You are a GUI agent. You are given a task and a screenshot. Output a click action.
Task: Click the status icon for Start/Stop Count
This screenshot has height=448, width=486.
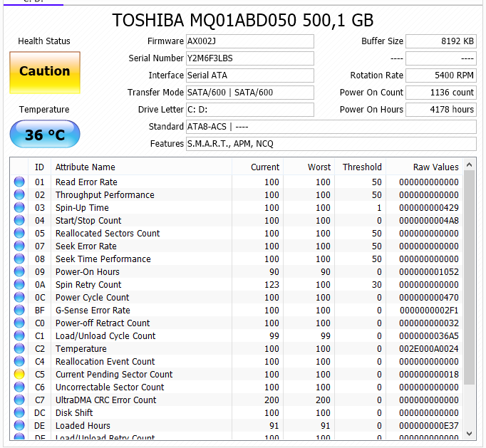click(19, 220)
